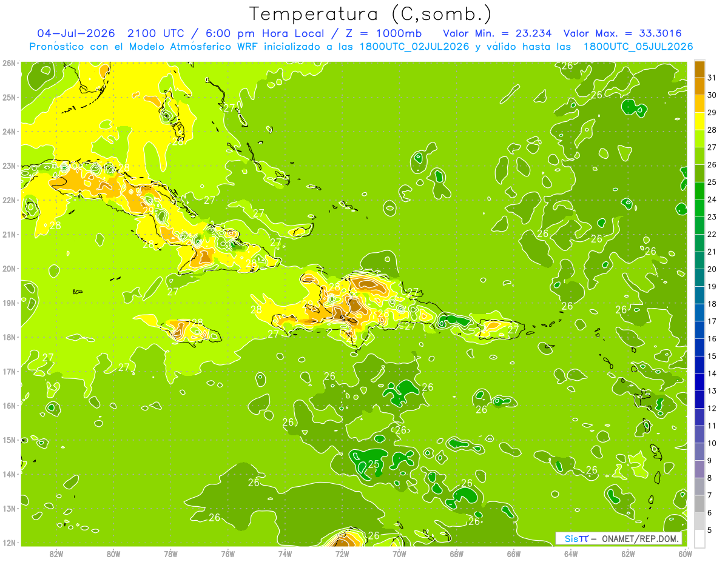
Task: Click 'Valor Min. = 23.234' text
Action: coord(497,33)
